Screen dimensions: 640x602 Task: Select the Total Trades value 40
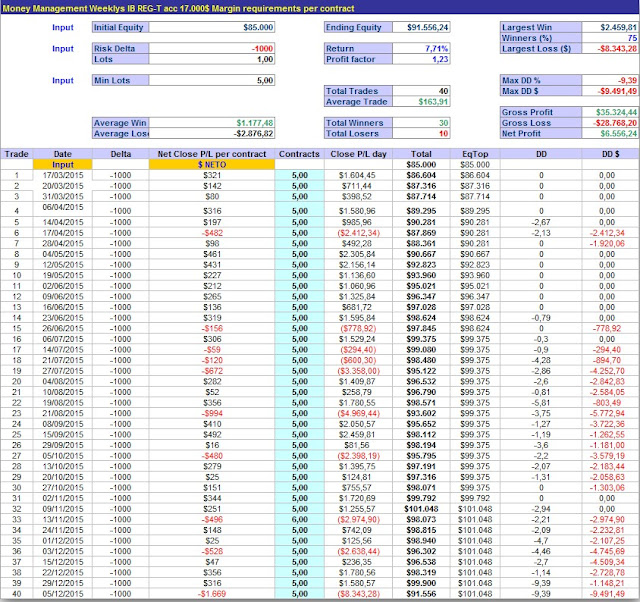(421, 91)
